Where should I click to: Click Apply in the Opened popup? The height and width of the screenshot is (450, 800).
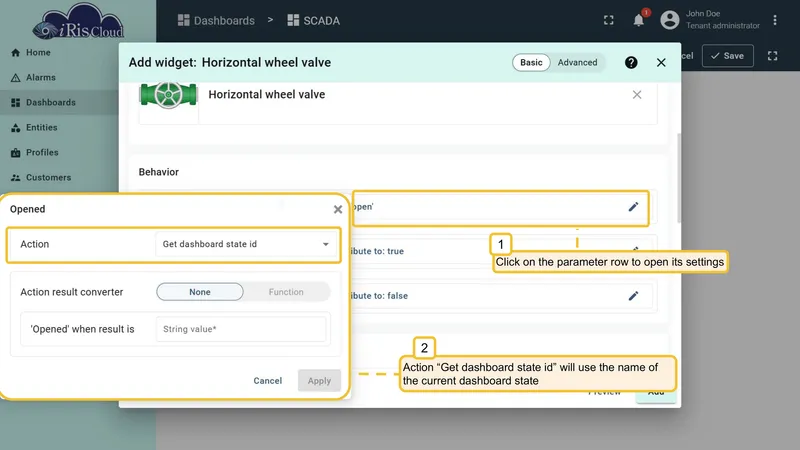[x=319, y=381]
